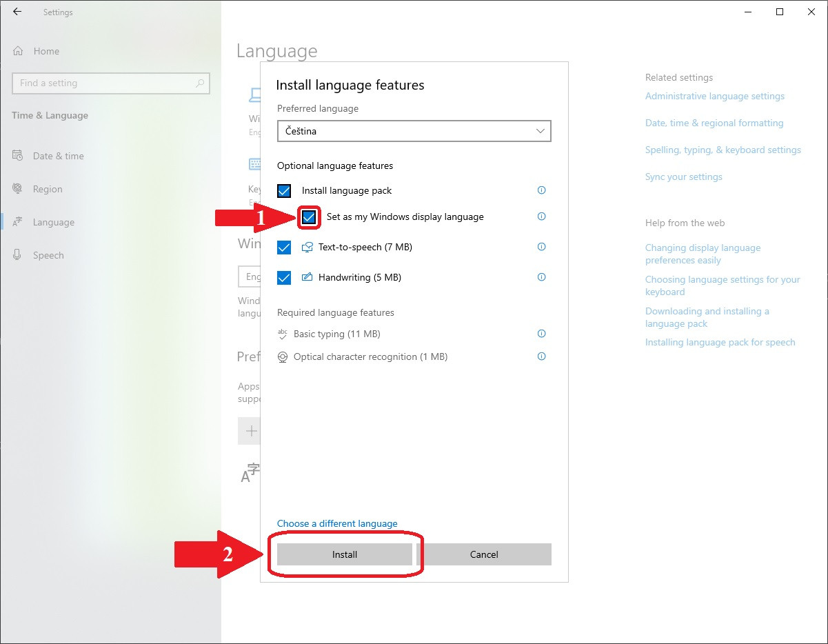Click the Date & time calendar icon
Viewport: 828px width, 644px height.
pyautogui.click(x=18, y=156)
